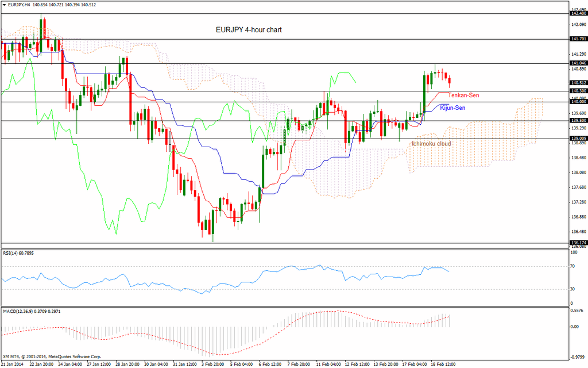This screenshot has width=588, height=368.
Task: Click the 139.009 support price label
Action: pos(578,139)
